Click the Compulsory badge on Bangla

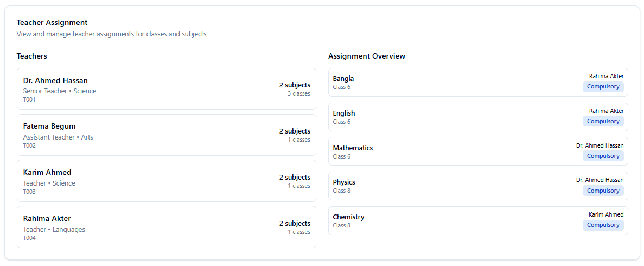click(603, 87)
